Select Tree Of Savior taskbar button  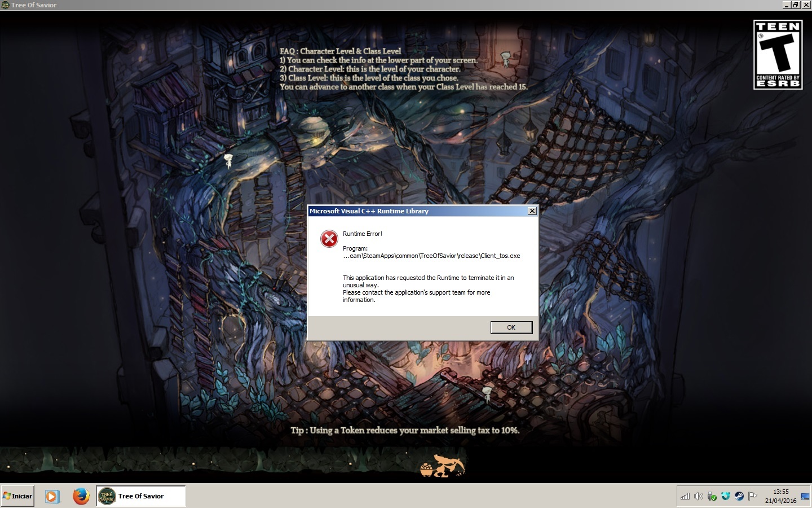141,496
